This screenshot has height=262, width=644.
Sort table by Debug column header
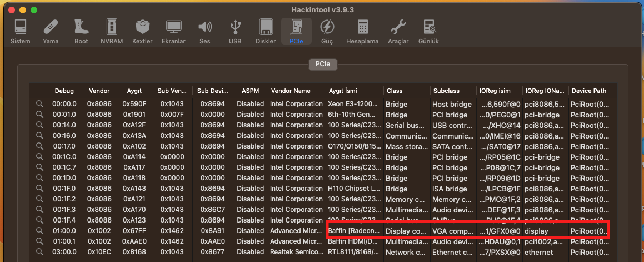point(64,91)
